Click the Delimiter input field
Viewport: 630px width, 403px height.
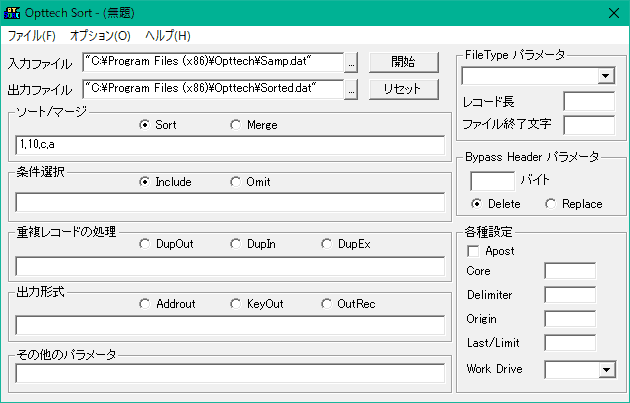570,295
